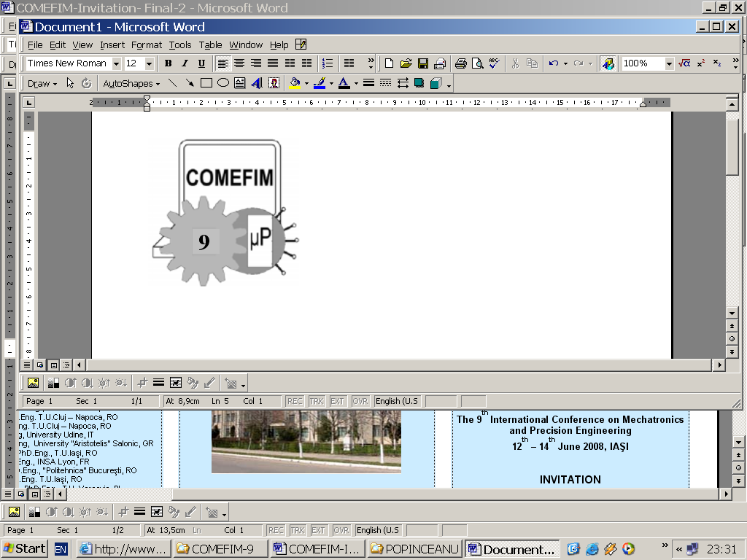Apply the Font Color letter A

(344, 83)
